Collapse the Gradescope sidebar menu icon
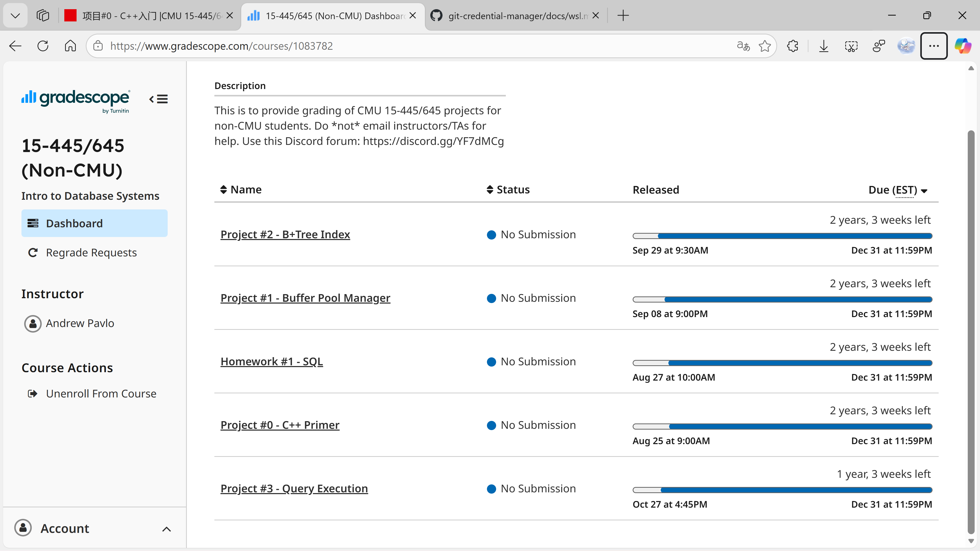 [159, 99]
